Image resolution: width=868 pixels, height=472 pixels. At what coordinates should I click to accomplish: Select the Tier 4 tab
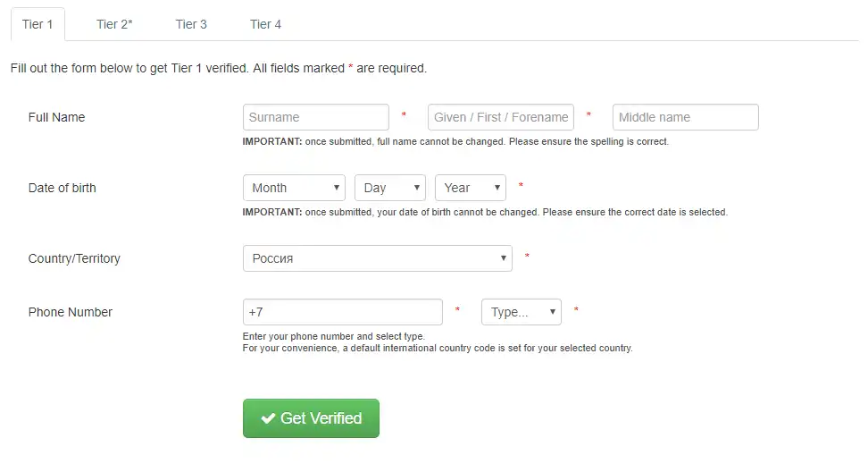(265, 24)
